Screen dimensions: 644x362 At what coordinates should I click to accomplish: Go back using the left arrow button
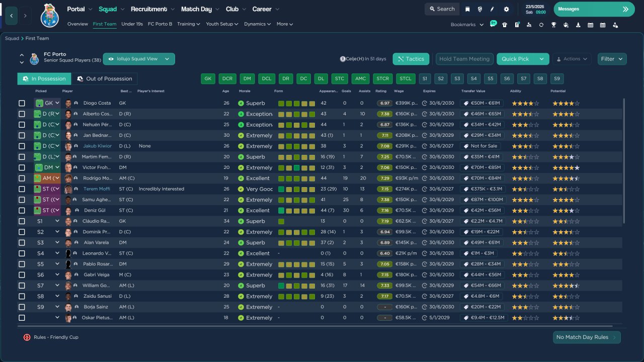(x=11, y=16)
